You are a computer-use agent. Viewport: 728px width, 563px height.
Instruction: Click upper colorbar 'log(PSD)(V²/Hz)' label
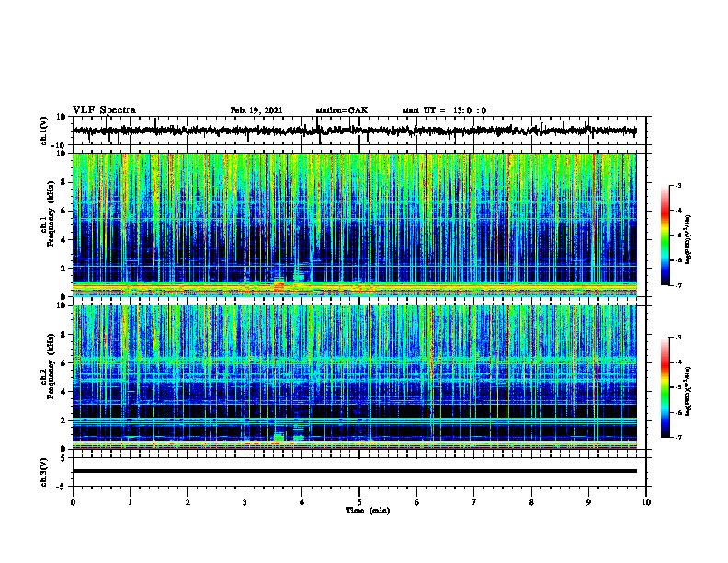[x=688, y=240]
